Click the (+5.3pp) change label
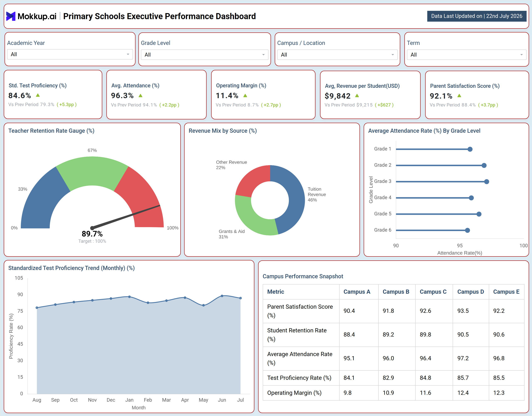The width and height of the screenshot is (532, 416). pyautogui.click(x=66, y=104)
